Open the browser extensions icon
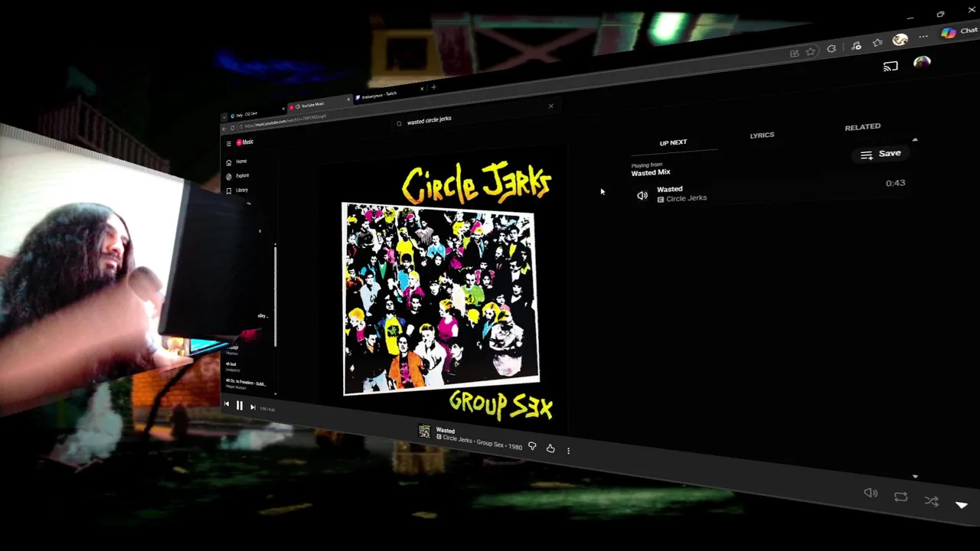Screen dimensions: 980x551 click(x=831, y=49)
